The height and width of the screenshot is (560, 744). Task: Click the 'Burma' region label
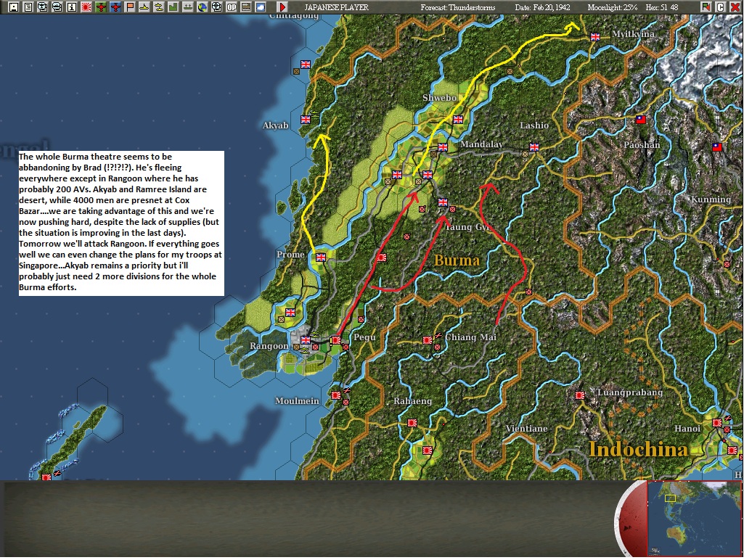tap(457, 260)
